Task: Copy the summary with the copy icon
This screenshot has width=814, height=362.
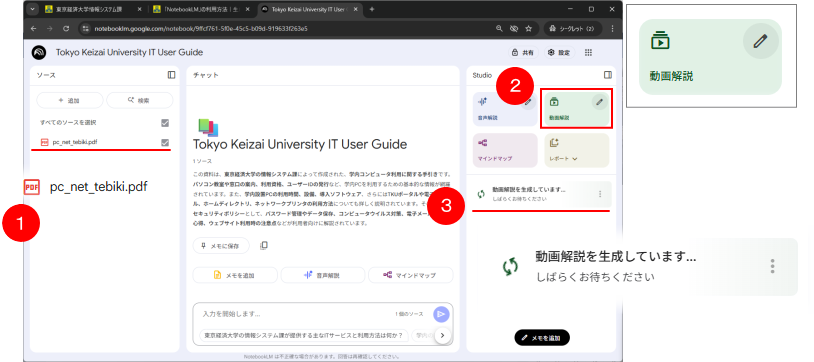Action: point(264,245)
